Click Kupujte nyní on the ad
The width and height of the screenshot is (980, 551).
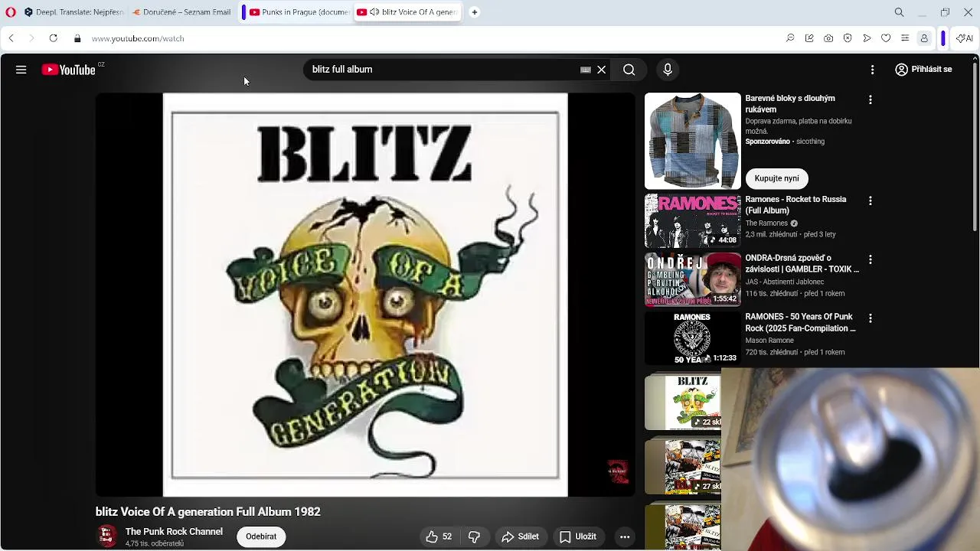pos(776,178)
